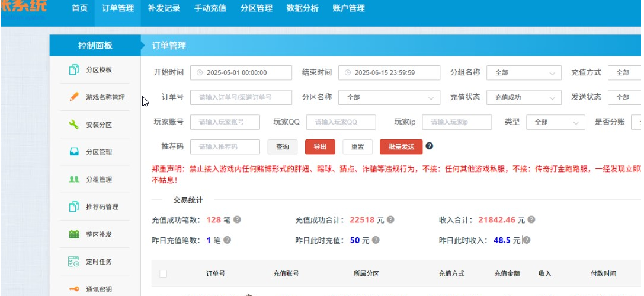Open 补发记录 in top navigation
Image resolution: width=644 pixels, height=296 pixels.
coord(164,8)
